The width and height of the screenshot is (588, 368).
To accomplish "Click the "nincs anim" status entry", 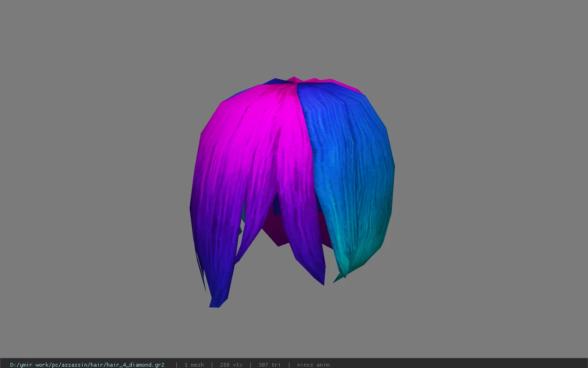I will tap(313, 365).
